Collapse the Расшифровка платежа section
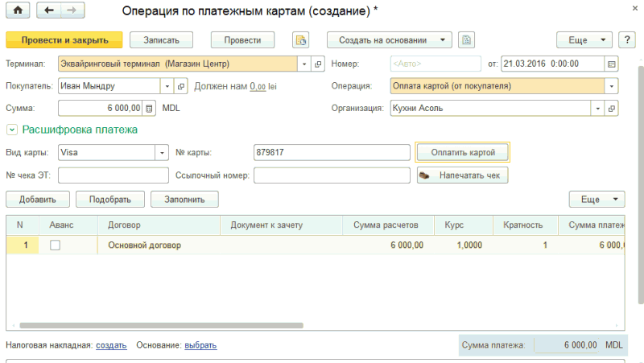 (12, 129)
